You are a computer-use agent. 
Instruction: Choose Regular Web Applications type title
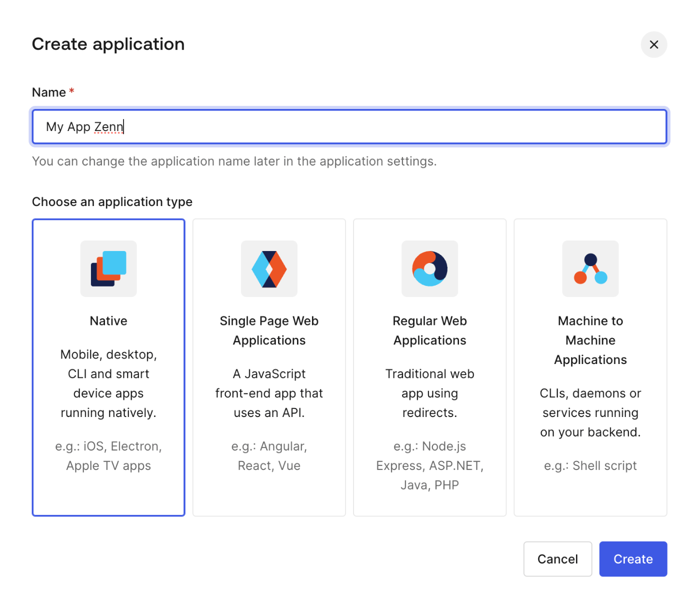tap(430, 330)
